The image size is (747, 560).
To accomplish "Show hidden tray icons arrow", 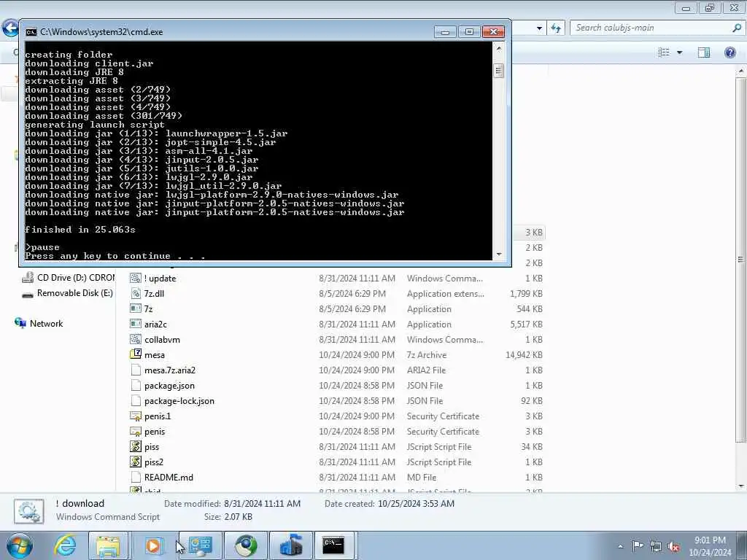I will tap(620, 546).
